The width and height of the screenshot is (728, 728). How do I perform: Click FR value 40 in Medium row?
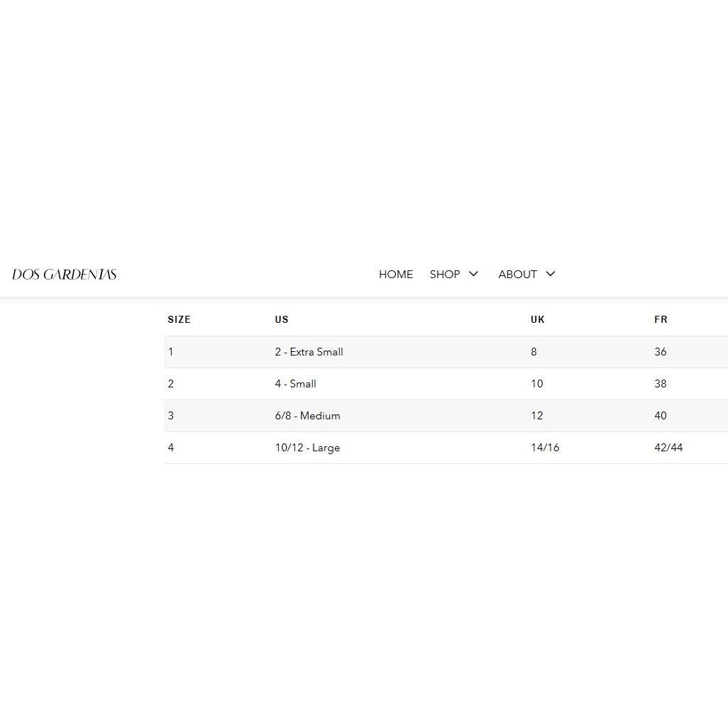pos(660,416)
